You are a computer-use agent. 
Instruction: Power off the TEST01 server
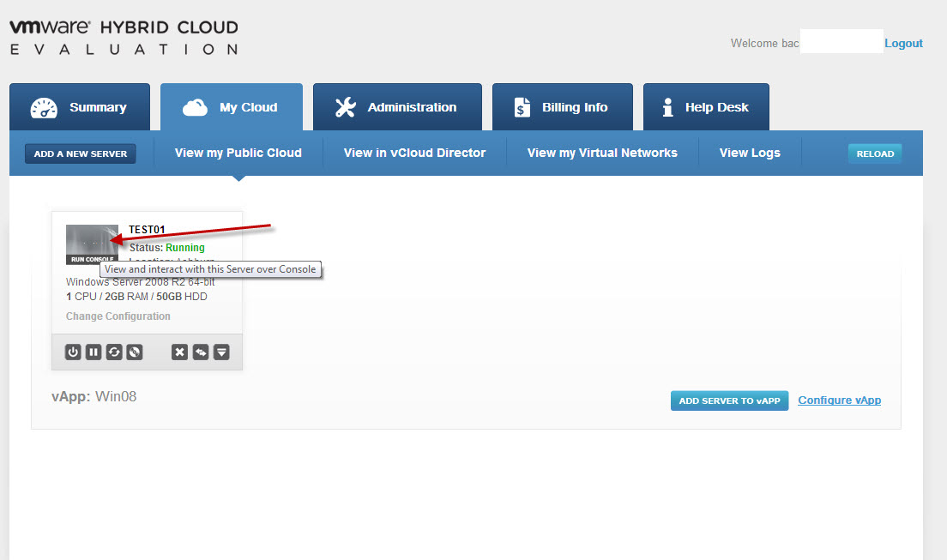(x=73, y=352)
